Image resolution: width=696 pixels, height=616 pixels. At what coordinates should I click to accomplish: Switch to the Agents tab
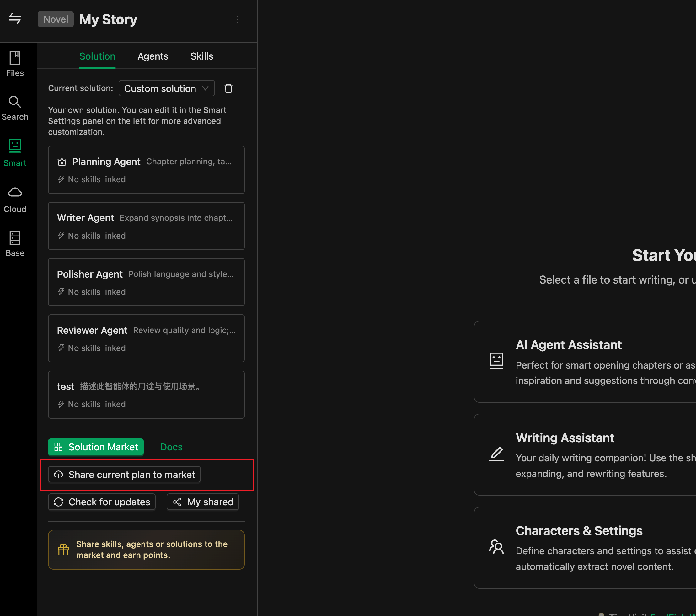click(153, 56)
